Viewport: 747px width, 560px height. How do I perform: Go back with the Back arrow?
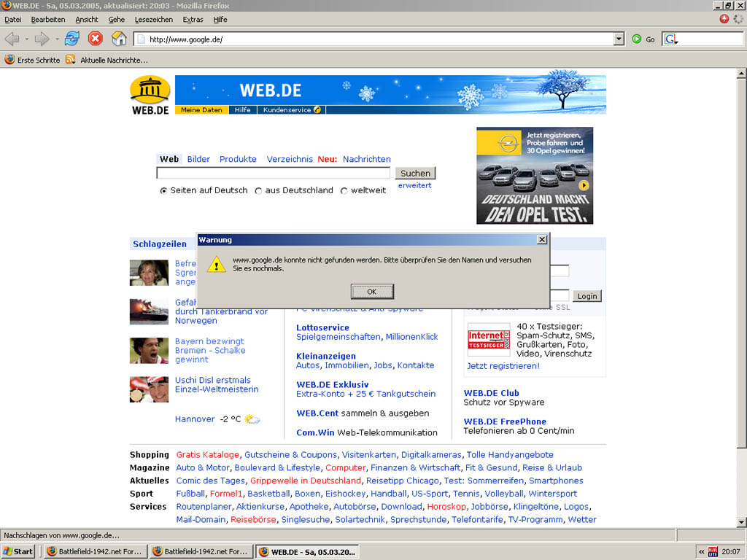[x=12, y=39]
